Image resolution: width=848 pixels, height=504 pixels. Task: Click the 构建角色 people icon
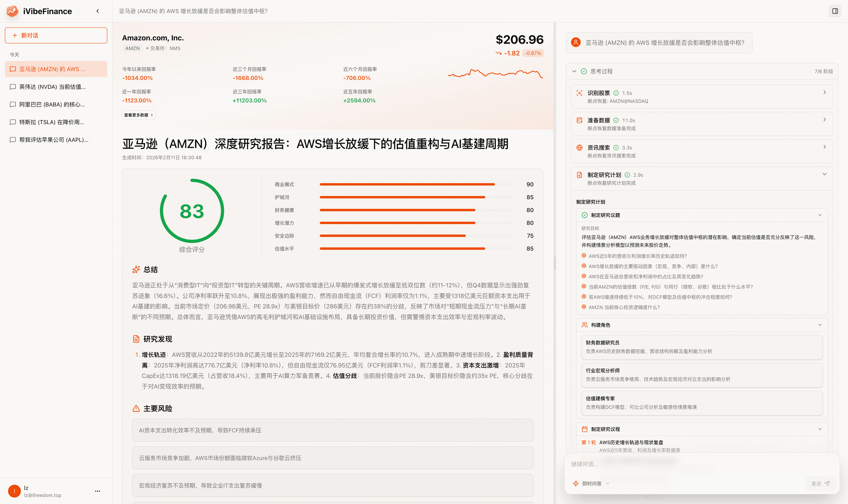pyautogui.click(x=584, y=325)
